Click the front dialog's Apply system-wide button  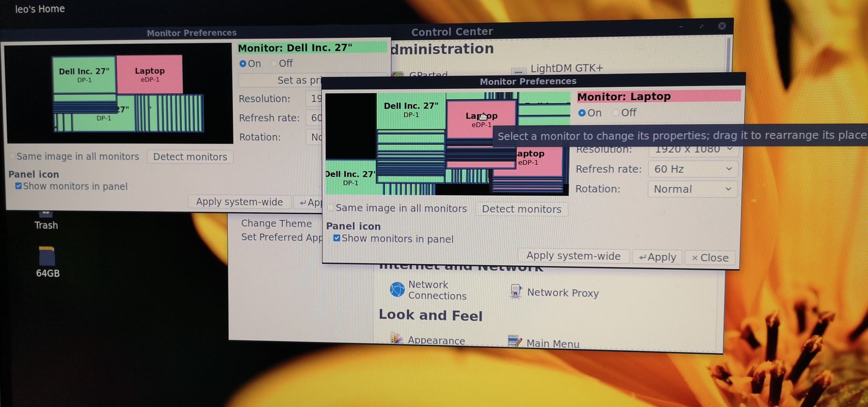573,256
